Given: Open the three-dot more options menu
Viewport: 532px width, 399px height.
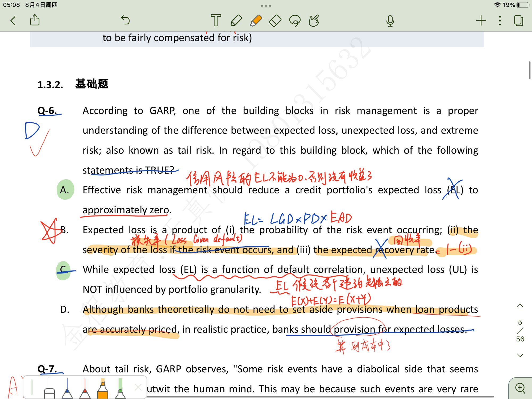Looking at the screenshot, I should (x=500, y=20).
